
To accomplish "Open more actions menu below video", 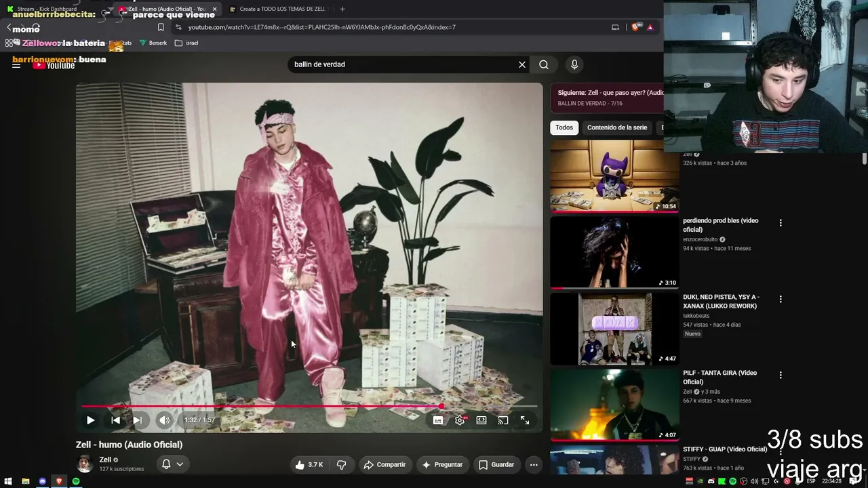I will point(534,465).
